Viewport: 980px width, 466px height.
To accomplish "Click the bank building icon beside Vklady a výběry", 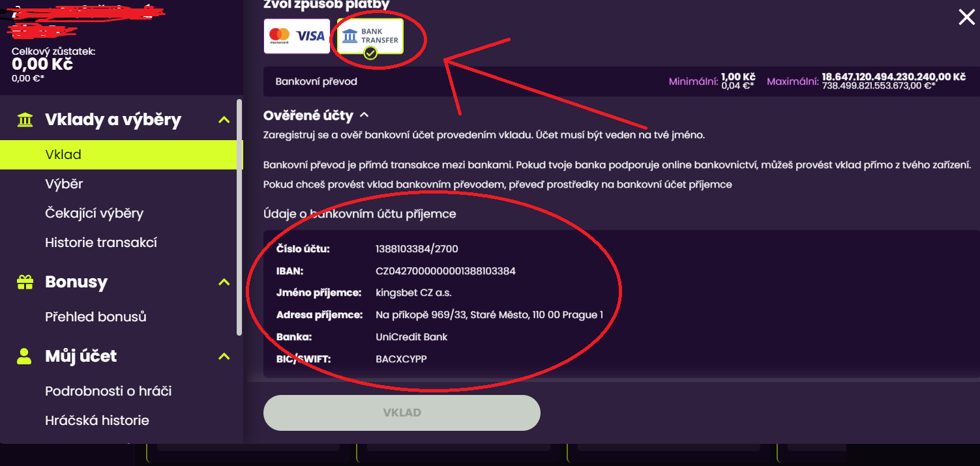I will tap(25, 120).
